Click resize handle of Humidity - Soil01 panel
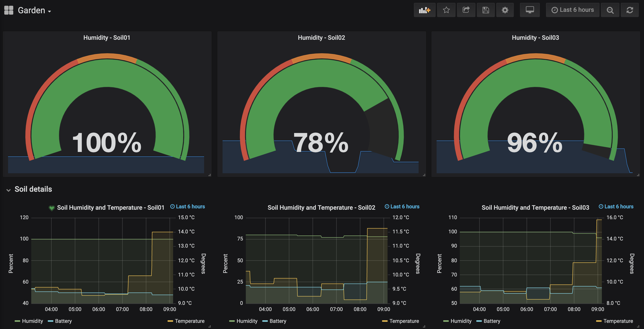Viewport: 644px width, 329px height. 210,175
